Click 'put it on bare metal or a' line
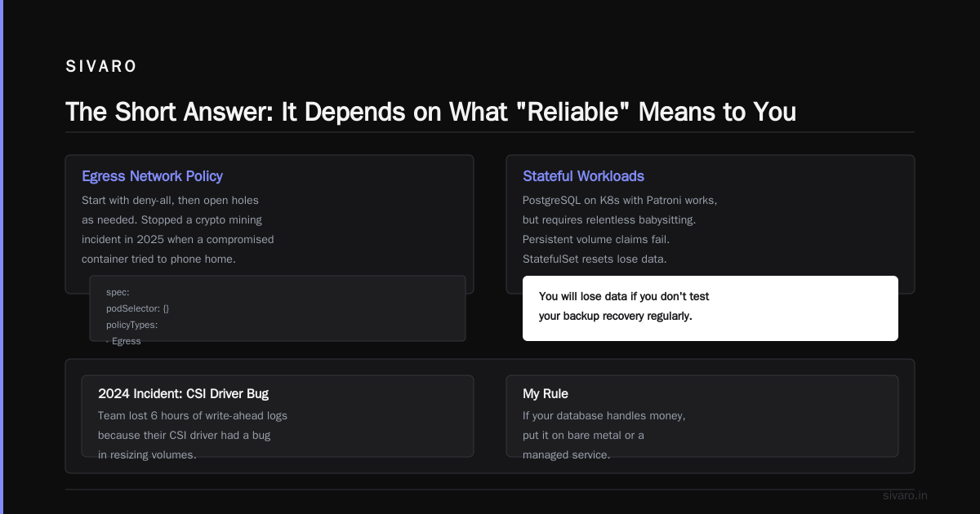Viewport: 980px width, 514px height. point(583,435)
